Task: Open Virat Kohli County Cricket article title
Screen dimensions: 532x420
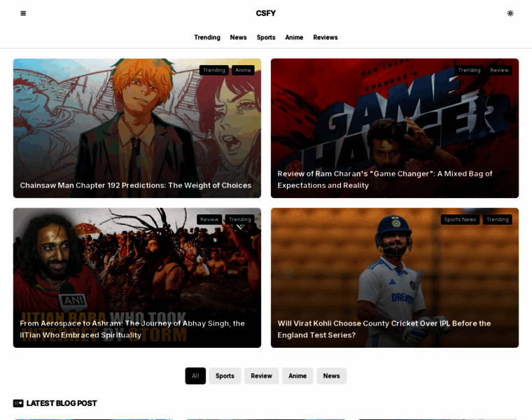Action: click(384, 329)
